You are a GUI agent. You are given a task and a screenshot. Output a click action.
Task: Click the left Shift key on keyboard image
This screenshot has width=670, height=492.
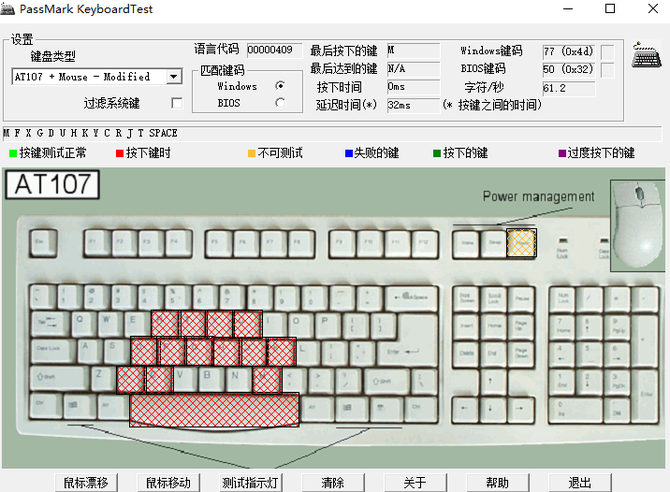tap(59, 379)
